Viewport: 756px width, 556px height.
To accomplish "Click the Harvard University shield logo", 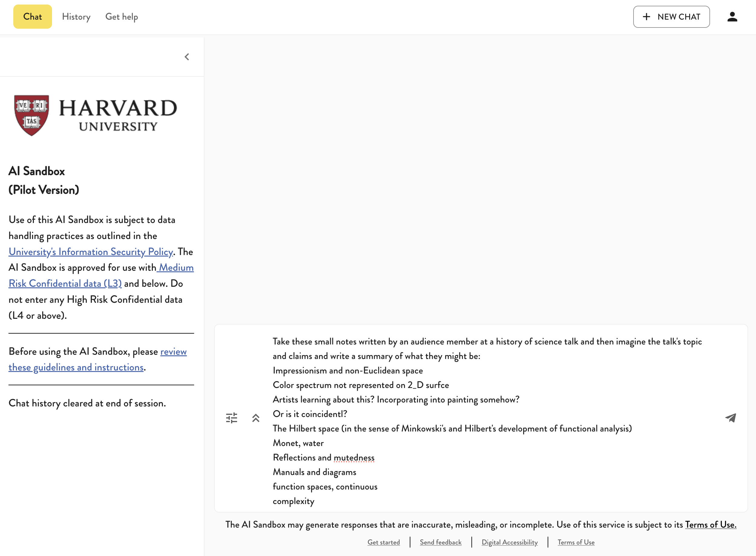I will pyautogui.click(x=31, y=115).
